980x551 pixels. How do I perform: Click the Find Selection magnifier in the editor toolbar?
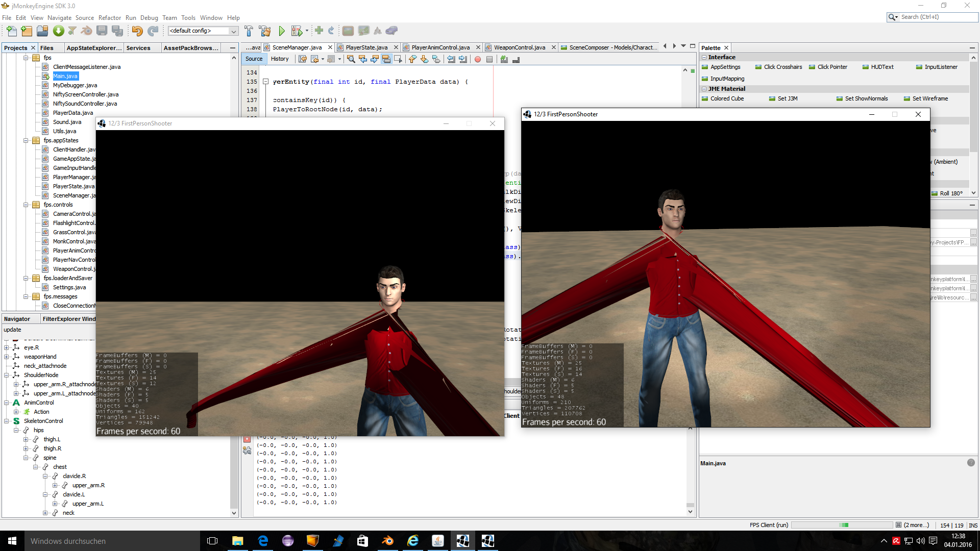[x=351, y=59]
